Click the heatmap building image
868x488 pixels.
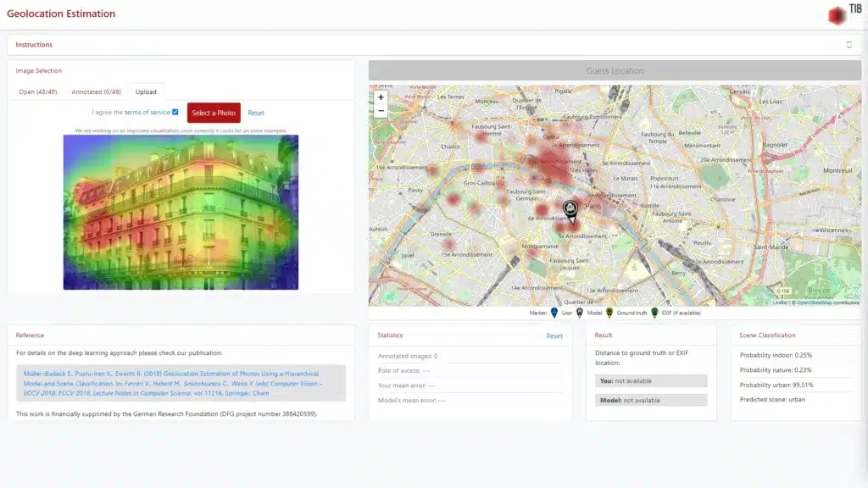(181, 213)
